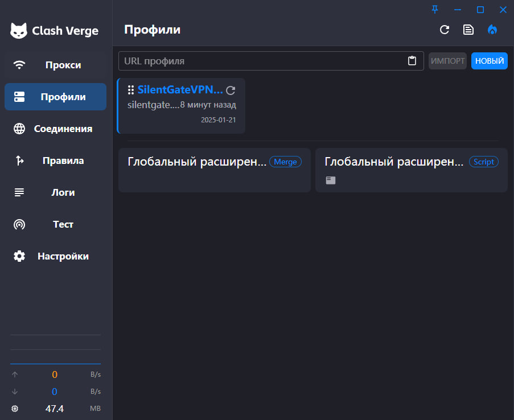The image size is (514, 420).
Task: Open the global extended Script card
Action: pyautogui.click(x=412, y=170)
